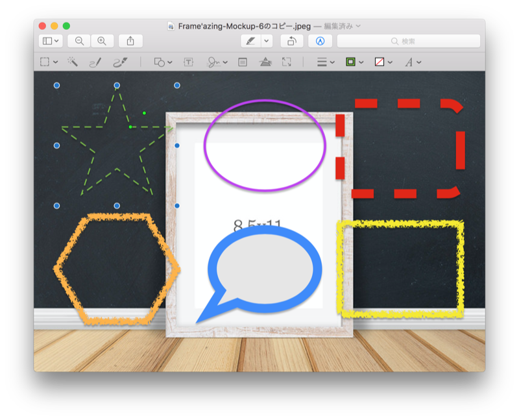Select the highlight pen tool
Image resolution: width=519 pixels, height=420 pixels.
251,41
